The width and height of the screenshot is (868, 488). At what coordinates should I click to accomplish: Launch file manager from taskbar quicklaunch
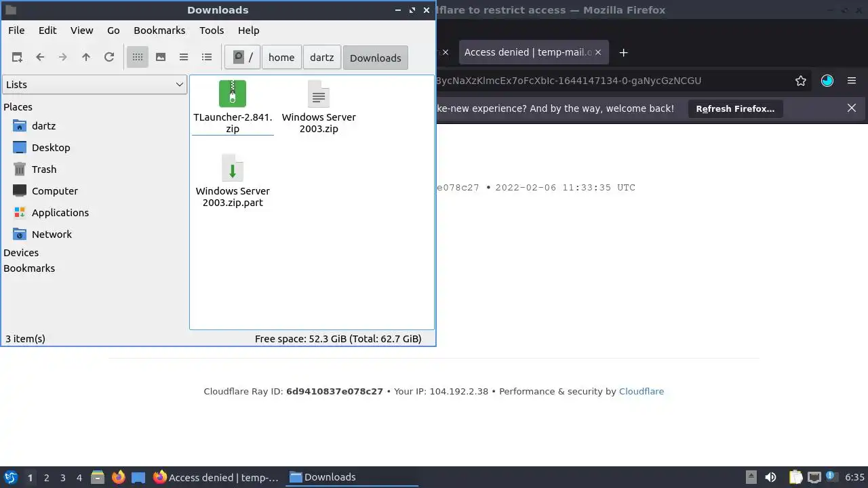pyautogui.click(x=98, y=477)
